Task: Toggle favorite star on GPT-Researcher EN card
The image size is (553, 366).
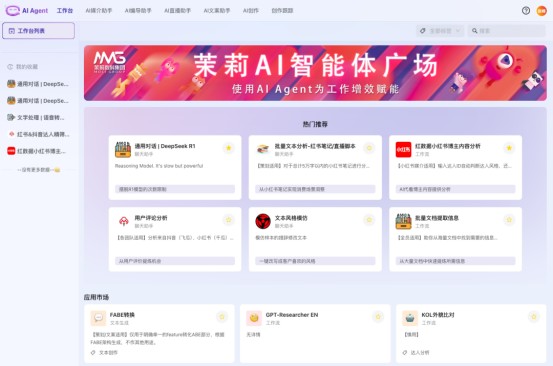Action: (x=378, y=317)
